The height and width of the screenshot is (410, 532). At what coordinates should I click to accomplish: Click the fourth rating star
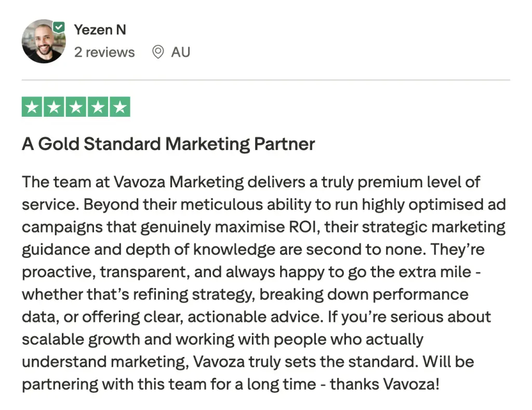(x=98, y=107)
